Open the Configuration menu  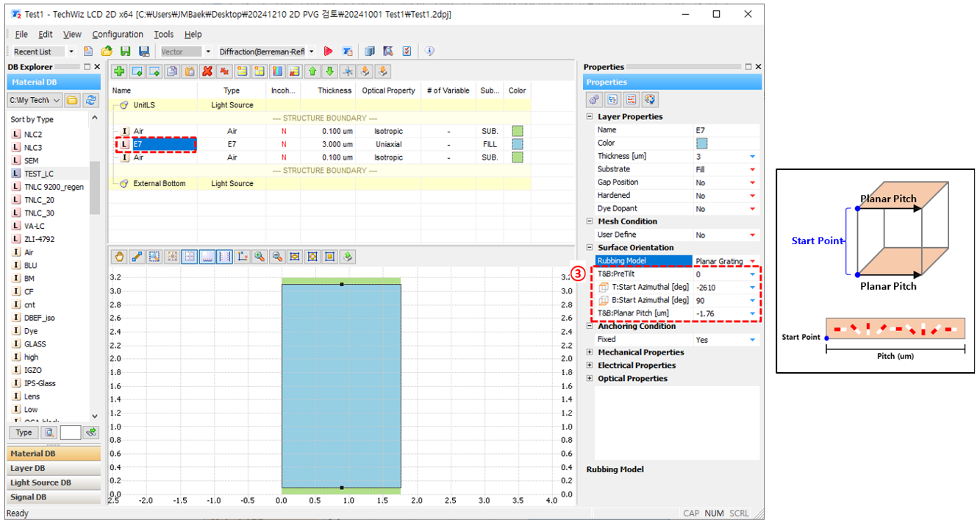pyautogui.click(x=118, y=35)
